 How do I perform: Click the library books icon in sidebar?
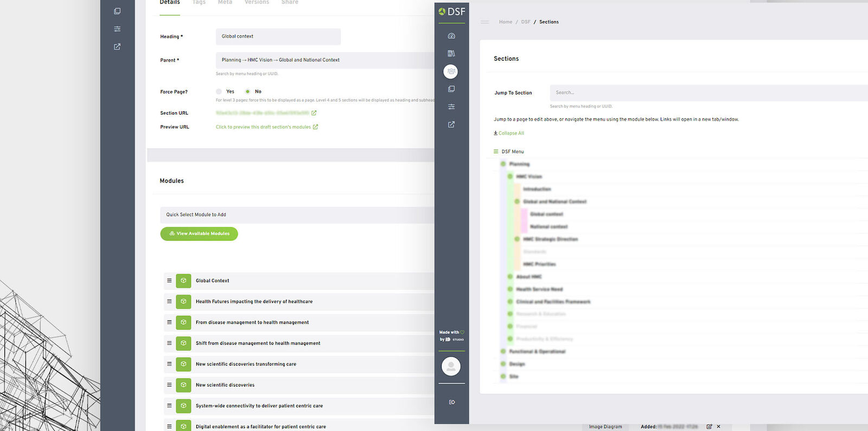[x=451, y=54]
